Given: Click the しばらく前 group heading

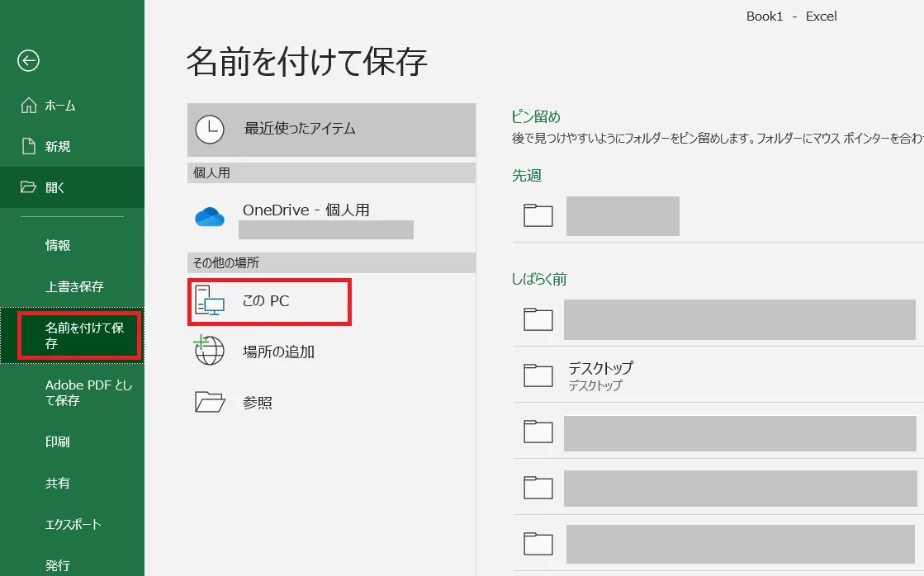Looking at the screenshot, I should (x=539, y=279).
